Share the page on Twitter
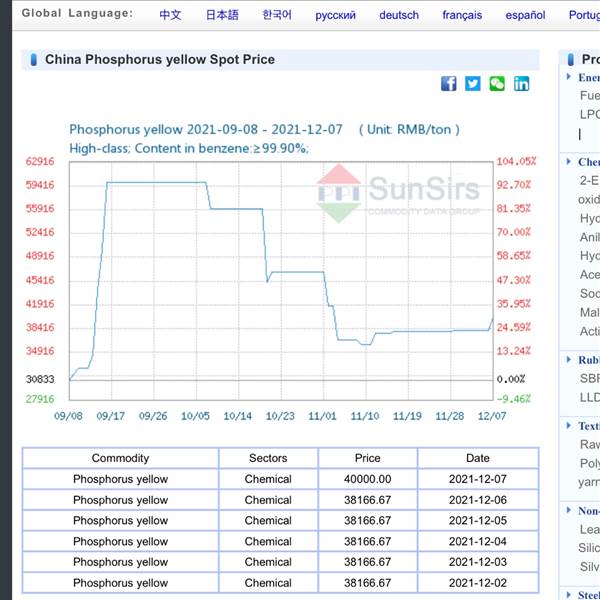600x600 pixels. tap(473, 83)
